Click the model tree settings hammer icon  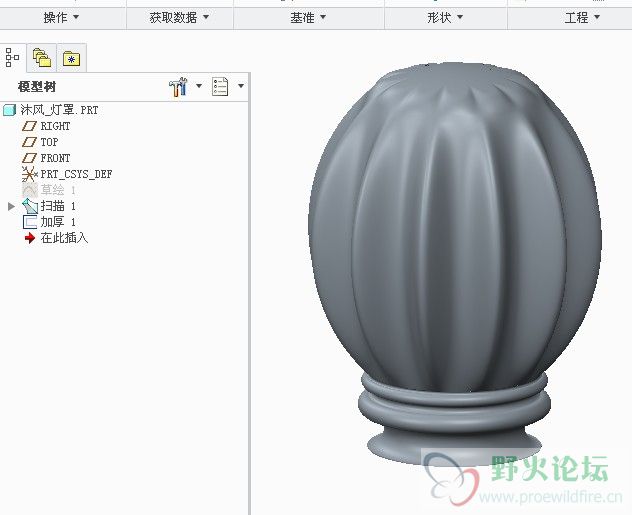178,86
